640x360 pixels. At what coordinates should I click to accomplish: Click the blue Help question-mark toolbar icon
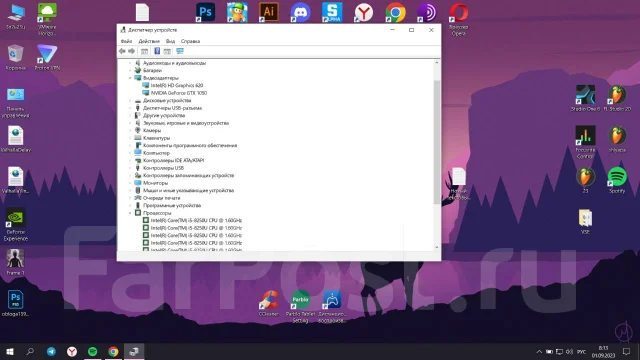click(157, 51)
